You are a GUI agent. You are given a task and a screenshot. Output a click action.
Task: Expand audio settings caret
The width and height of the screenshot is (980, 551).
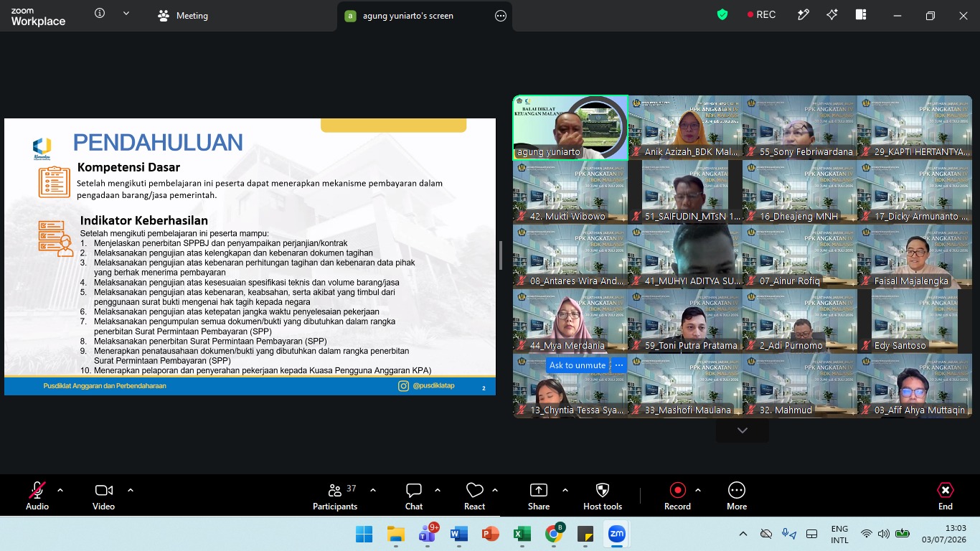click(x=60, y=490)
